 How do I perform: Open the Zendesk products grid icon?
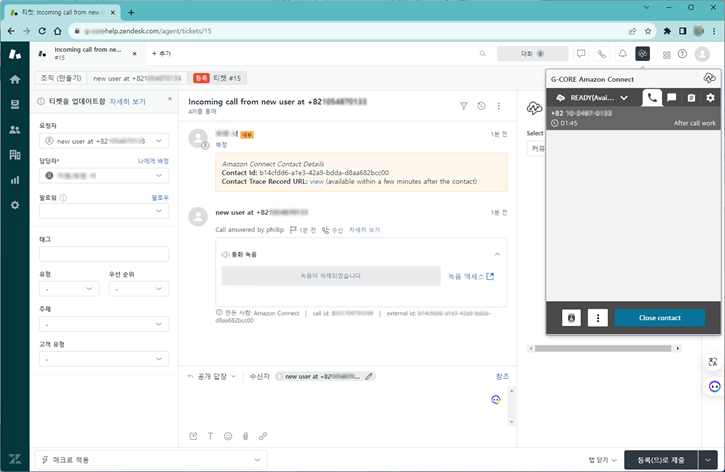(666, 55)
